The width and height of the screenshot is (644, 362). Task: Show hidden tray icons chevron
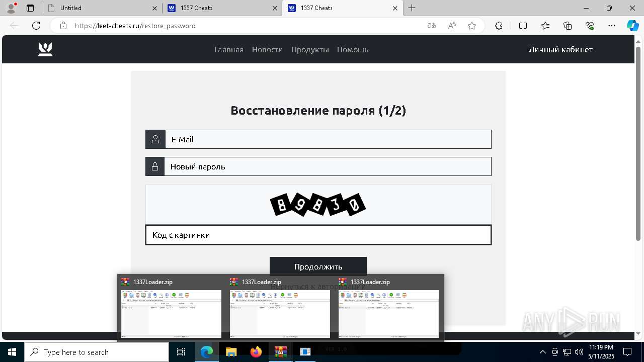tap(542, 352)
